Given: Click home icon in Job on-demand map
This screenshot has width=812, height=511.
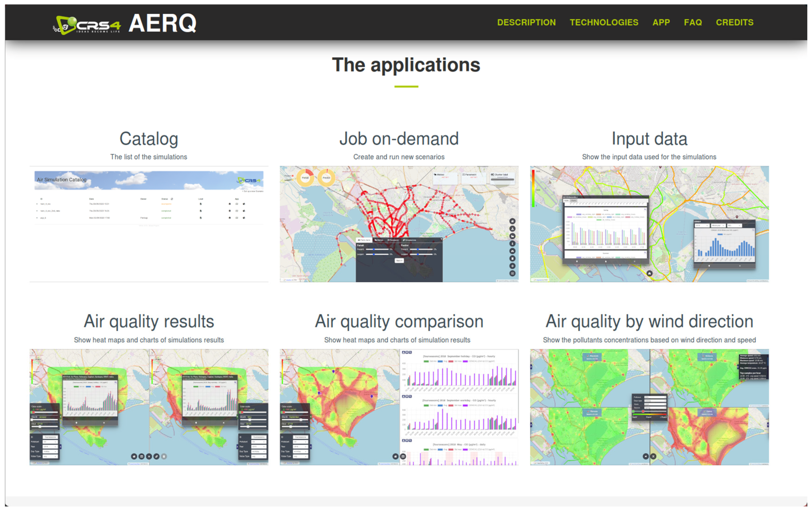Looking at the screenshot, I should tap(512, 222).
